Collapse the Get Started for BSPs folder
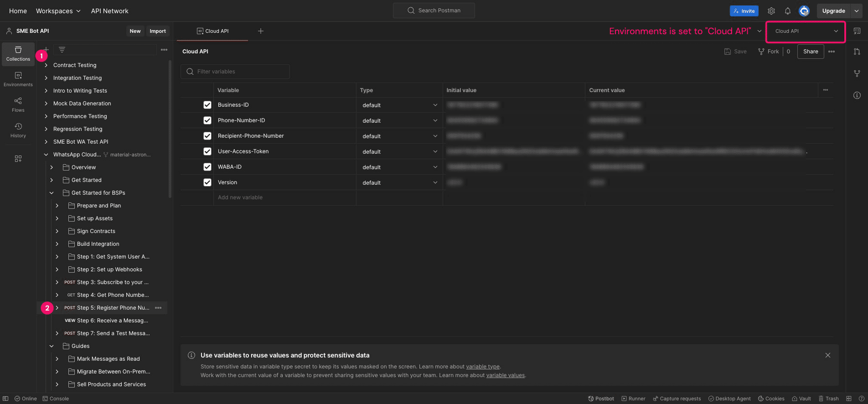 coord(52,193)
